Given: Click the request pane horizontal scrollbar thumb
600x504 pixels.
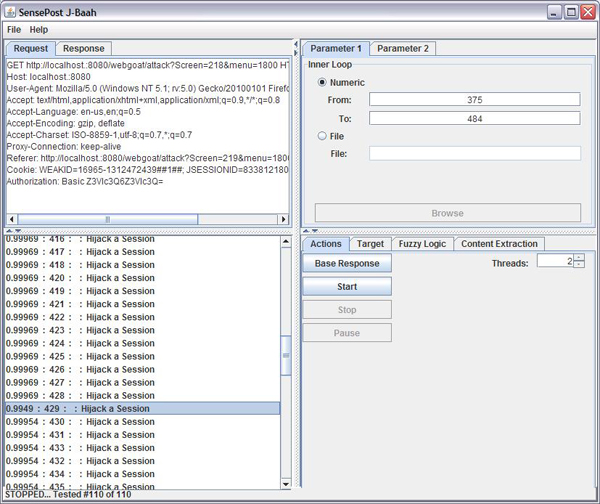Looking at the screenshot, I should [x=108, y=219].
